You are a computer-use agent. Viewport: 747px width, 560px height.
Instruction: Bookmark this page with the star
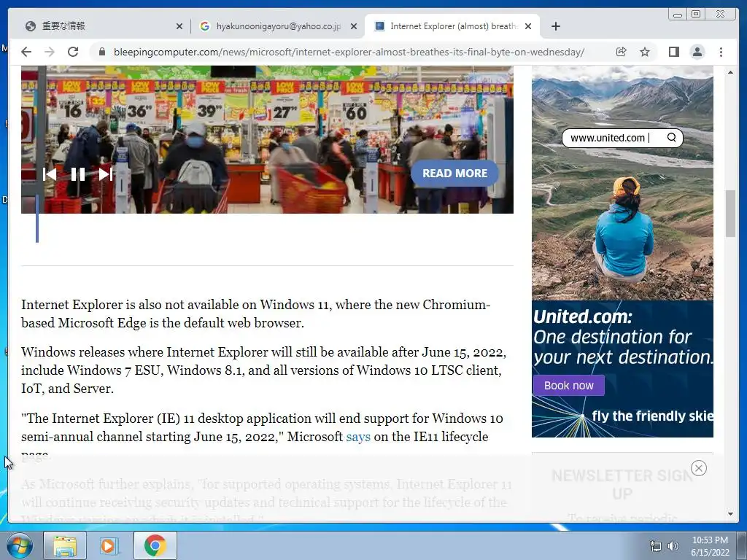(x=645, y=52)
